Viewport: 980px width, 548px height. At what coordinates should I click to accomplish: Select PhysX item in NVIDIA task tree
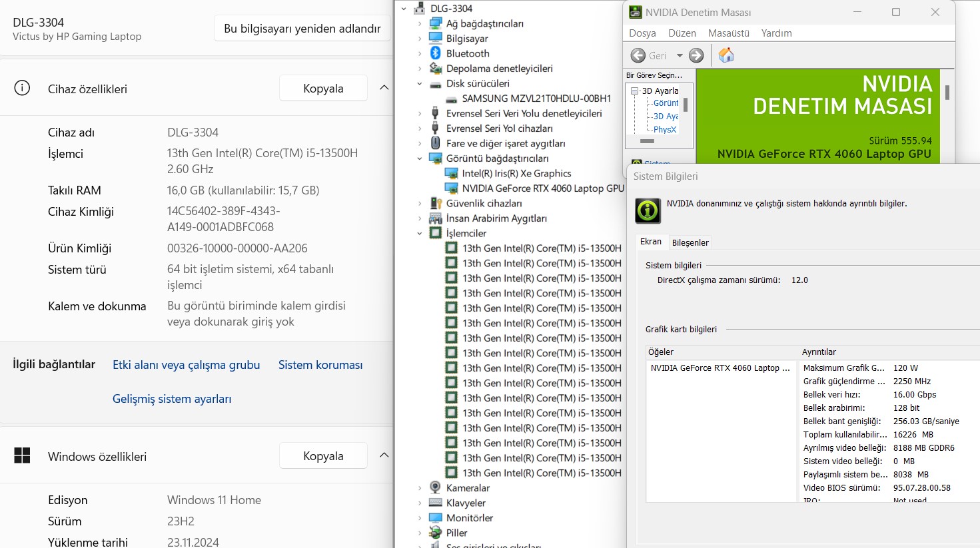665,129
